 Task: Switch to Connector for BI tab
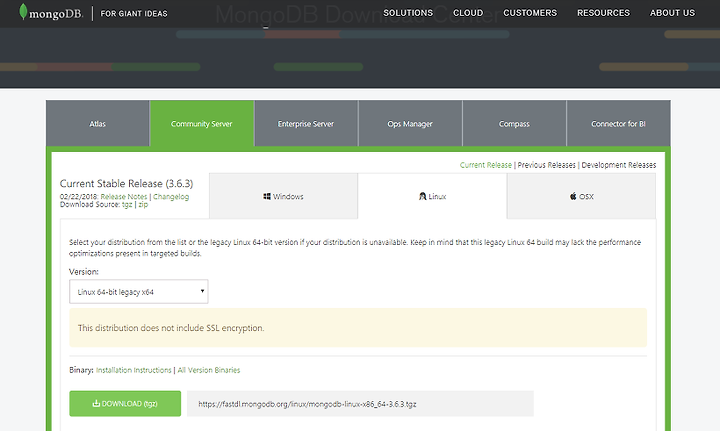tap(619, 123)
